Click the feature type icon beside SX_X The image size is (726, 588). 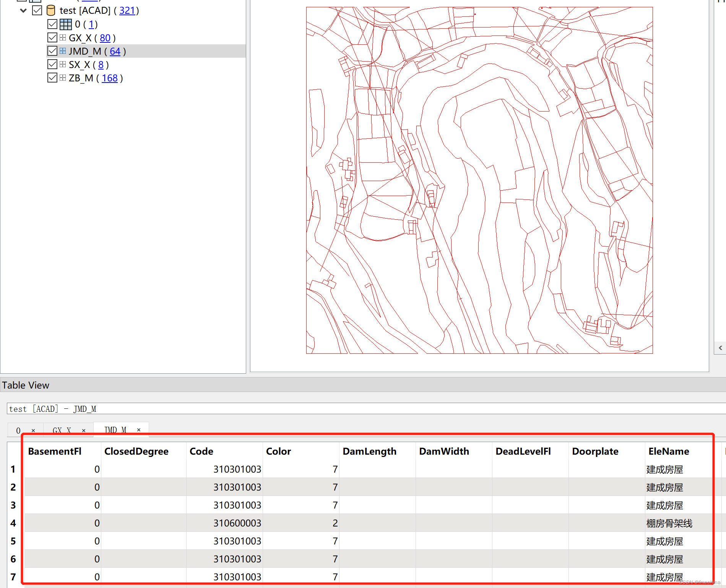(62, 64)
